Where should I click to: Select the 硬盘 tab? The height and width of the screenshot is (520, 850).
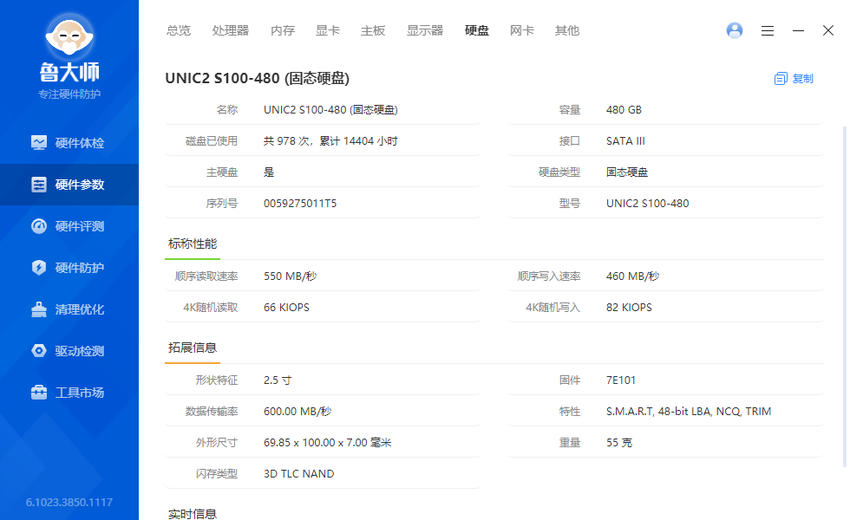(476, 30)
